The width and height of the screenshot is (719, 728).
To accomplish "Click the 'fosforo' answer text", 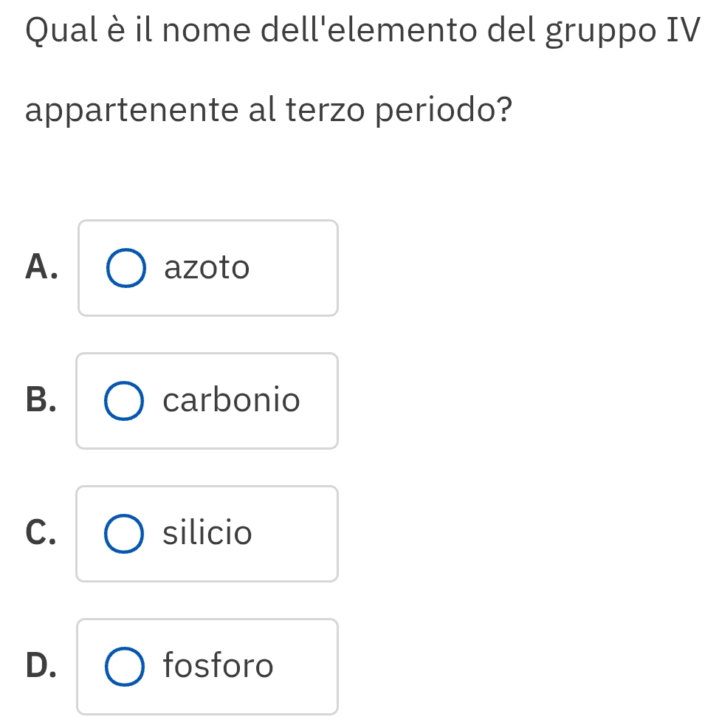I will 219,666.
